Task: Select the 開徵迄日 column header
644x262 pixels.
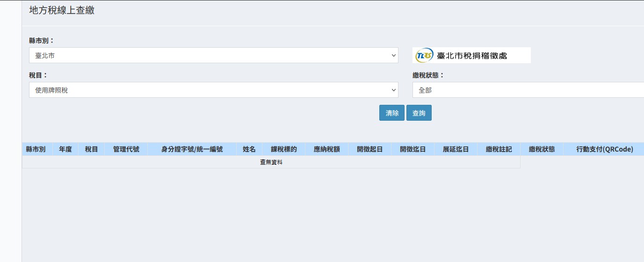Action: (412, 149)
